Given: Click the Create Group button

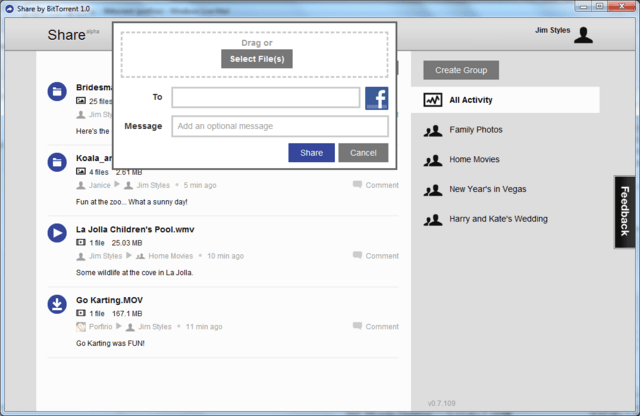Looking at the screenshot, I should (x=461, y=70).
